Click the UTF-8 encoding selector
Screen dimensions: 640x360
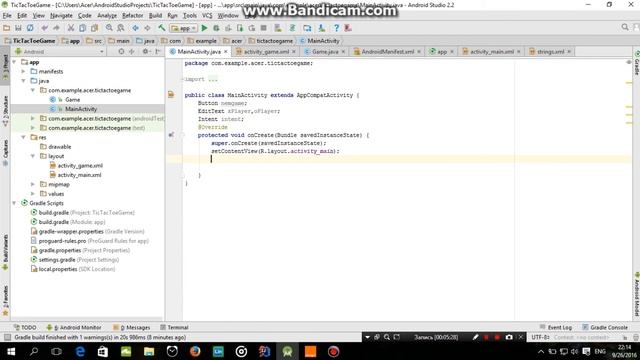tap(541, 337)
